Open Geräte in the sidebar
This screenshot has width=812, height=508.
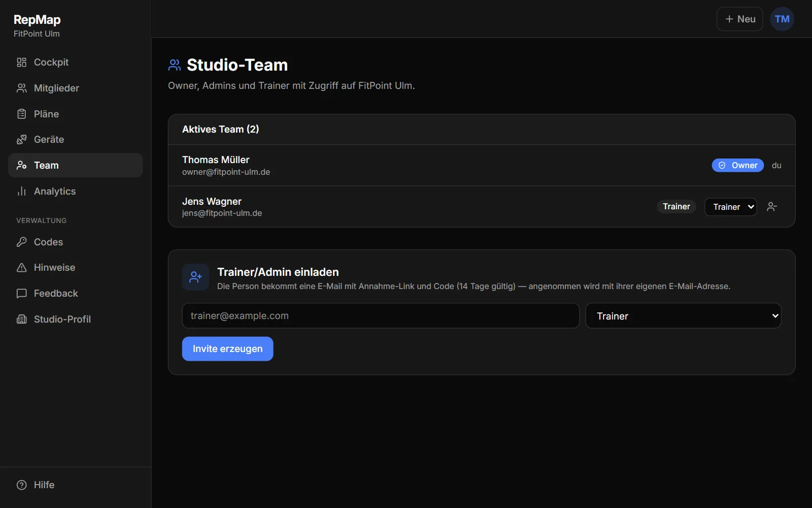(x=75, y=140)
